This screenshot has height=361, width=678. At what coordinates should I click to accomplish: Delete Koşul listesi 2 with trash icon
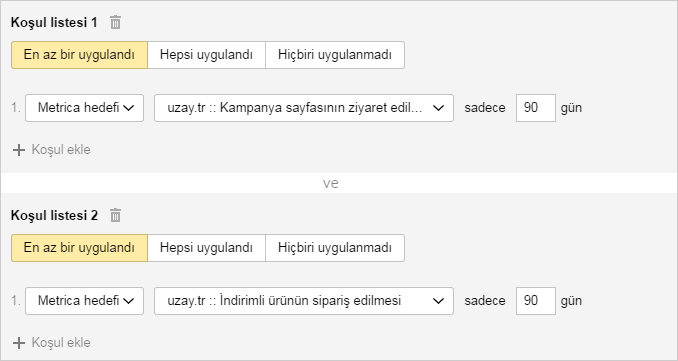tap(115, 215)
